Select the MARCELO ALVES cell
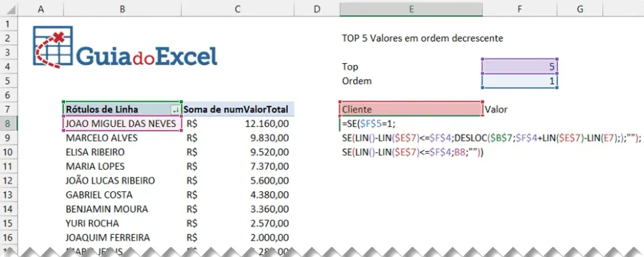 tap(122, 138)
